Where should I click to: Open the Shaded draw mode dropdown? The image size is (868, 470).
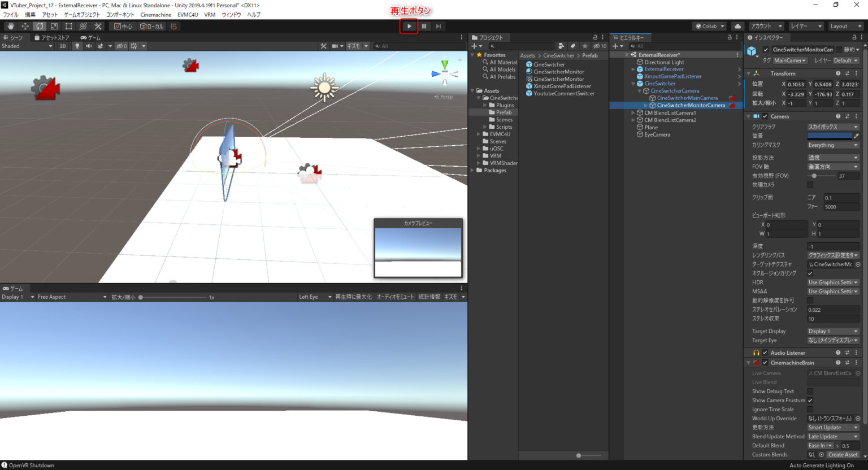click(x=27, y=46)
